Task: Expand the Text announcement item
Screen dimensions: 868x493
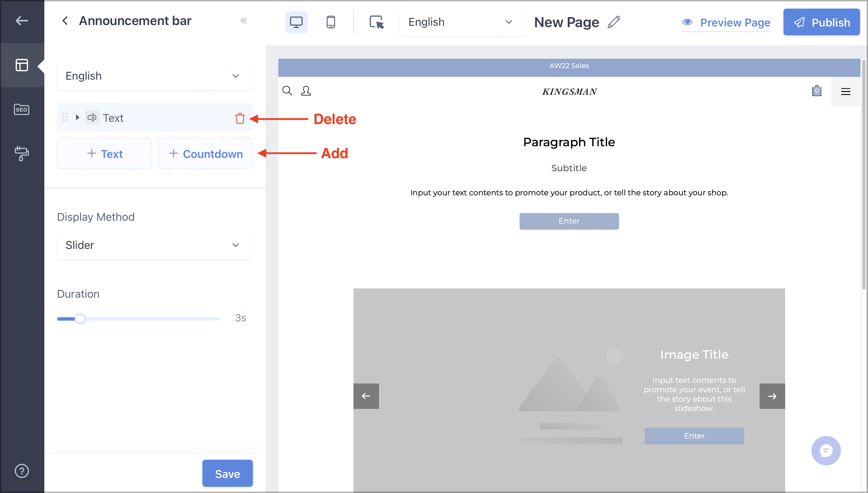Action: pos(77,117)
